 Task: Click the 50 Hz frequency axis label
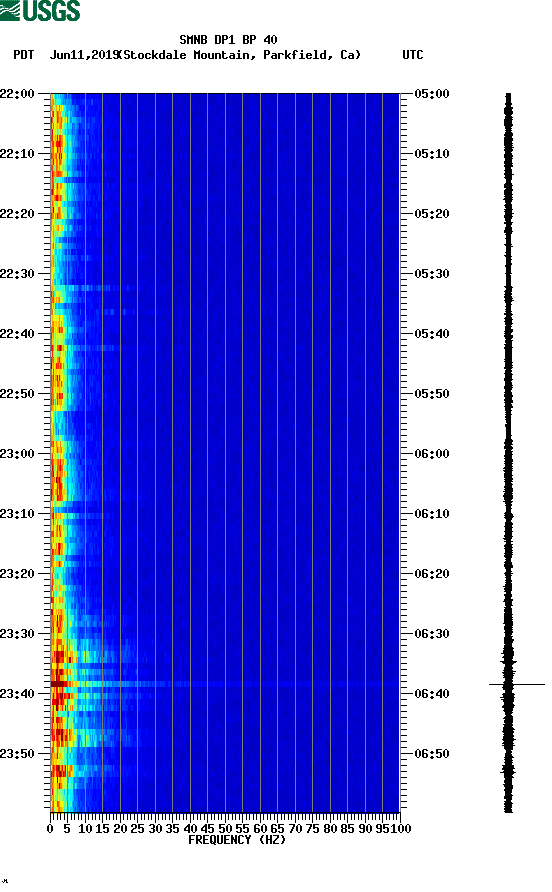tap(225, 829)
